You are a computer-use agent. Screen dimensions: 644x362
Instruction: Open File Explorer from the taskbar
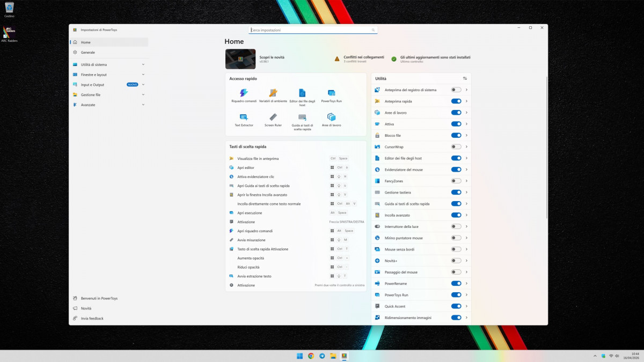coord(333,356)
